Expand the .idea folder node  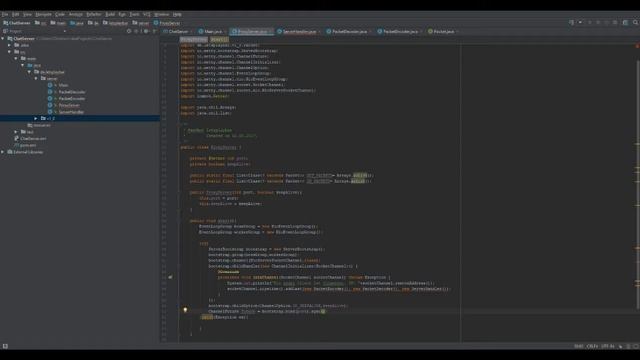coord(10,45)
